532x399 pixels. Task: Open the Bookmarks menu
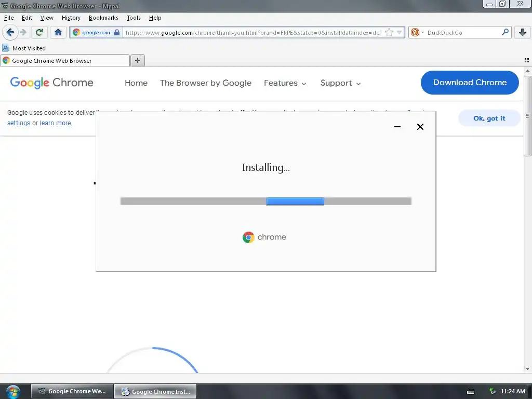tap(103, 18)
